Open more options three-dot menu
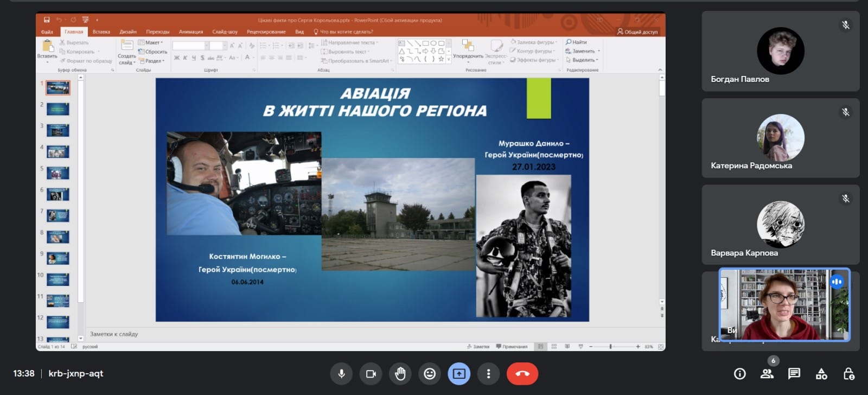This screenshot has height=395, width=868. coord(488,374)
